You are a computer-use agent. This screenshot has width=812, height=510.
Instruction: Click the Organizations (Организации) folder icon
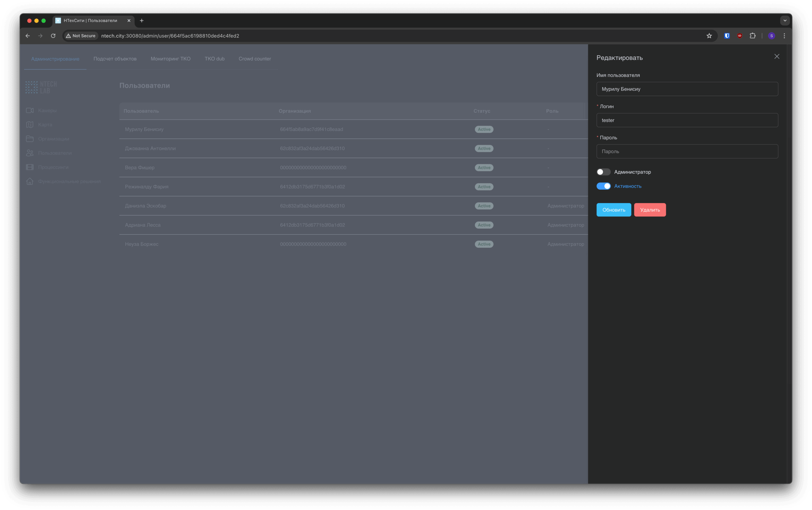[x=30, y=139]
